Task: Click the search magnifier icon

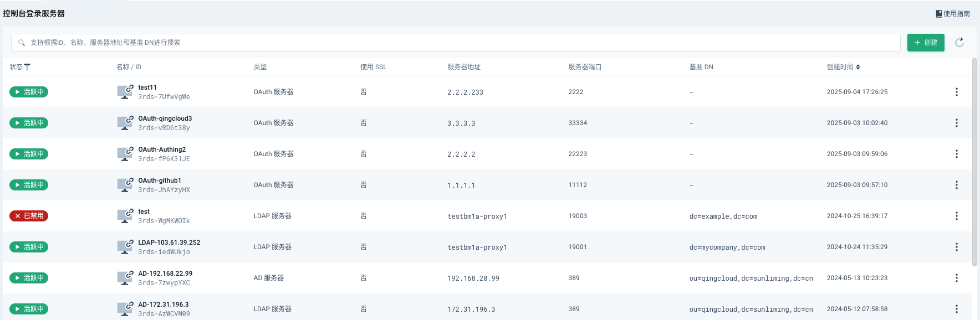Action: (x=22, y=43)
